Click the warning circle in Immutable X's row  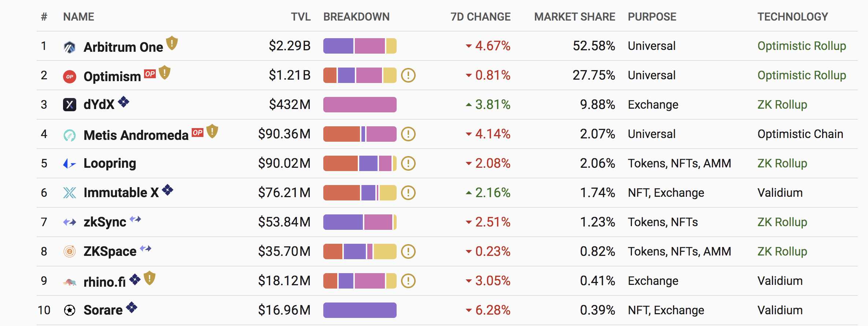(x=408, y=193)
